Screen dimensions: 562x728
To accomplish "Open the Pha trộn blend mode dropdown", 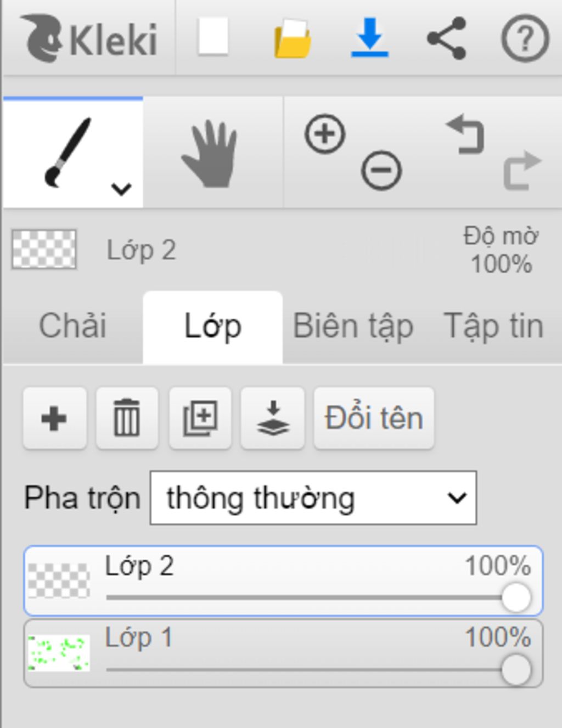I will (x=313, y=498).
